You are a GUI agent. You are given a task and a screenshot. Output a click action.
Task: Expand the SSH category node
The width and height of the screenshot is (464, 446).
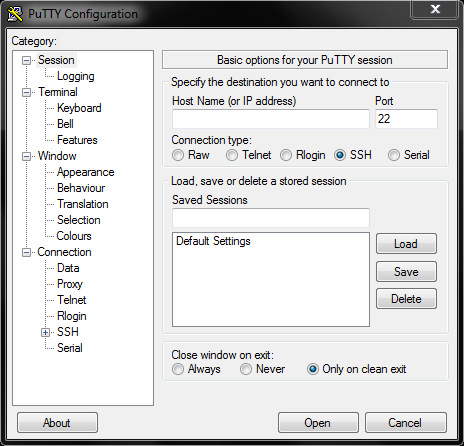coord(46,332)
